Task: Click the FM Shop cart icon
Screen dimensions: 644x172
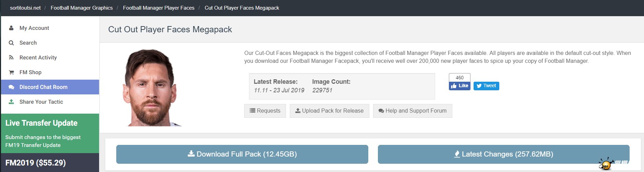Action: (x=11, y=72)
